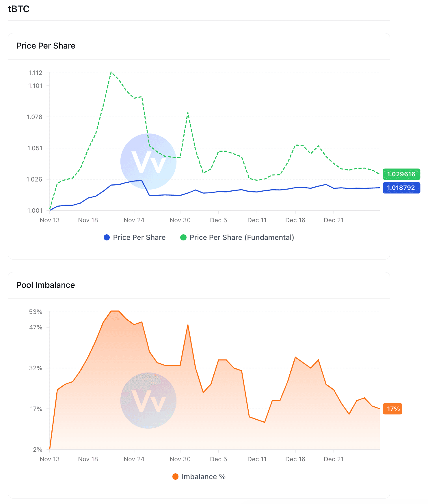This screenshot has width=428, height=504.
Task: Click the 1.112 label on price axis
Action: 35,73
